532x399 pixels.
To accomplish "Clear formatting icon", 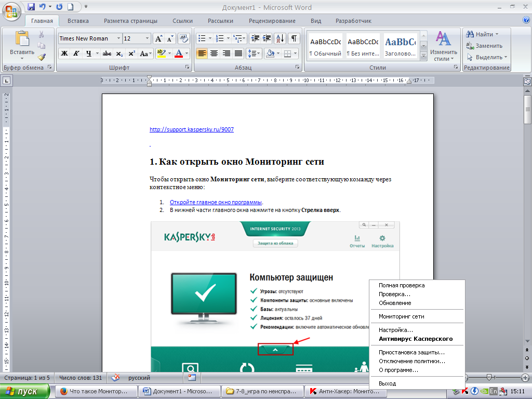I will (183, 38).
